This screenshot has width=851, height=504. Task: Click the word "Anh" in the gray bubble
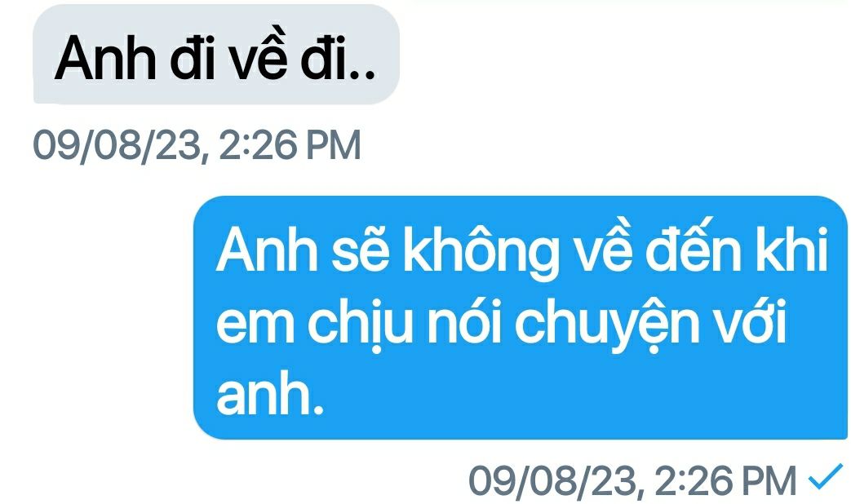tap(104, 58)
